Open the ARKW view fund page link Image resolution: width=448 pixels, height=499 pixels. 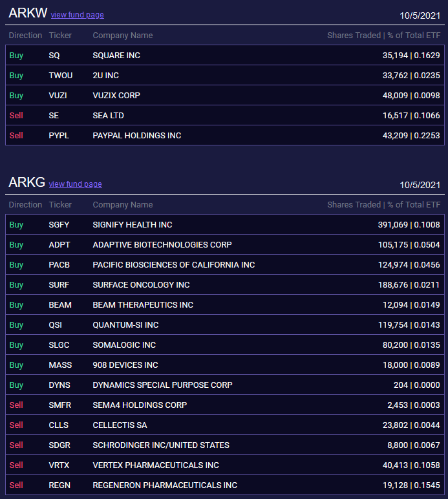coord(78,15)
